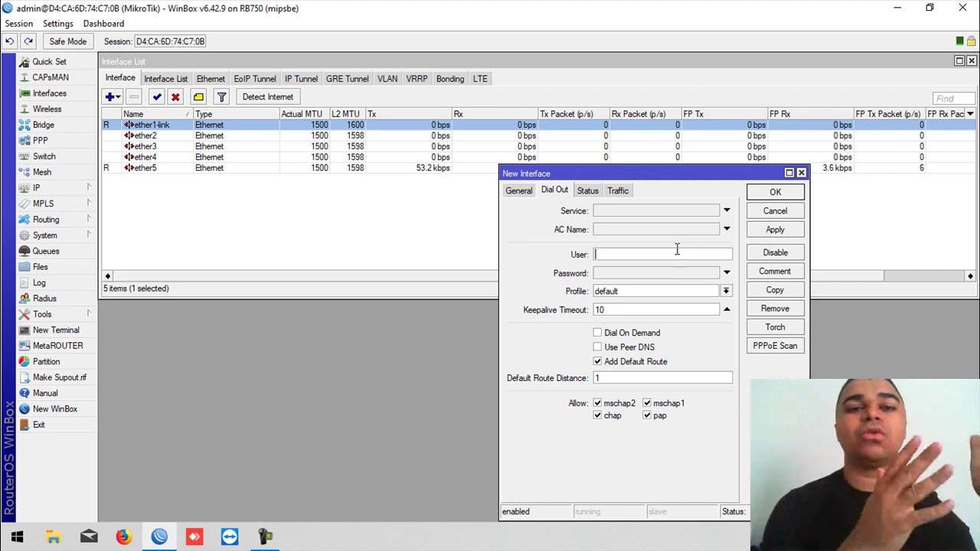Uncheck Add Default Route checkbox

click(x=597, y=361)
